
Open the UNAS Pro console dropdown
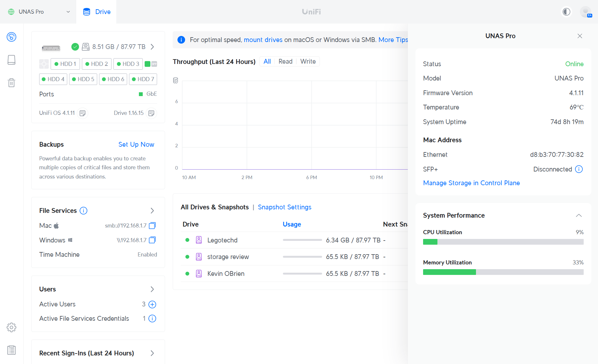[x=38, y=12]
